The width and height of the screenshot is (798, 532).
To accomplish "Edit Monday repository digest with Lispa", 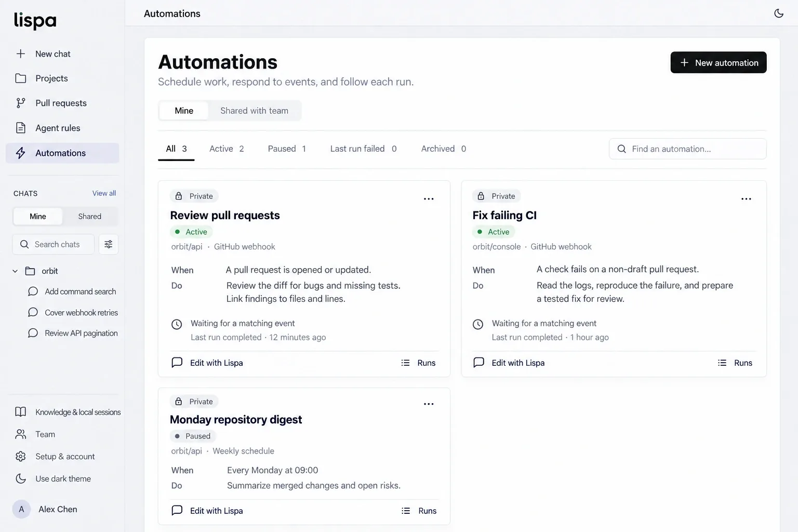I will (207, 511).
